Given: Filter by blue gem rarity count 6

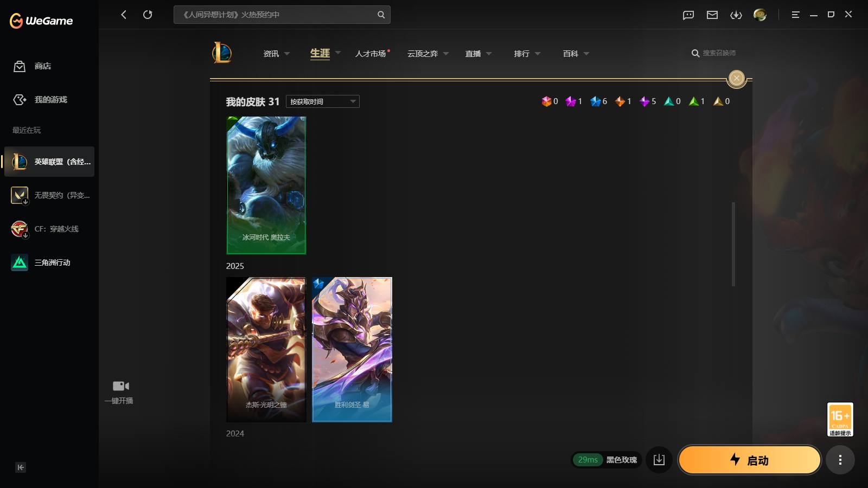Looking at the screenshot, I should pyautogui.click(x=599, y=101).
